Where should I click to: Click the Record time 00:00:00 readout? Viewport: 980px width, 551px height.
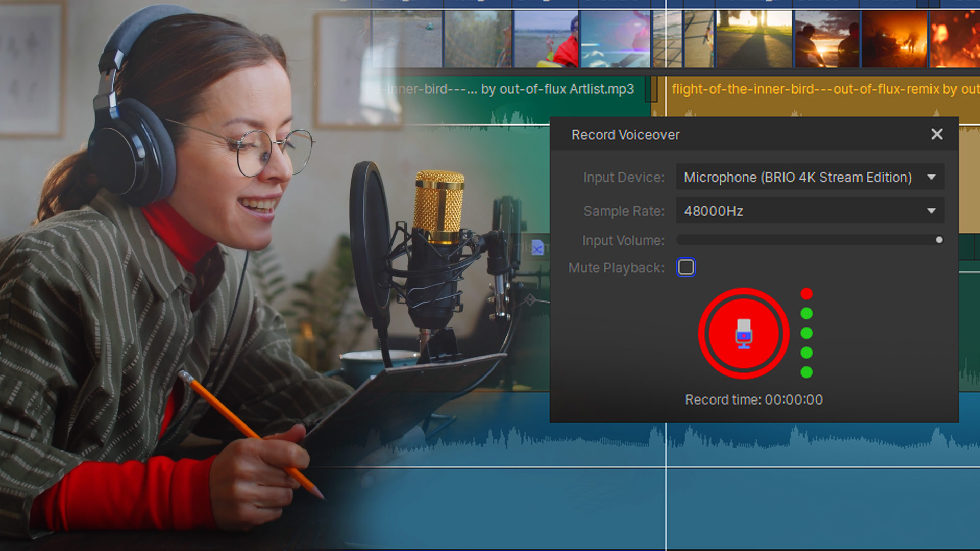tap(754, 399)
